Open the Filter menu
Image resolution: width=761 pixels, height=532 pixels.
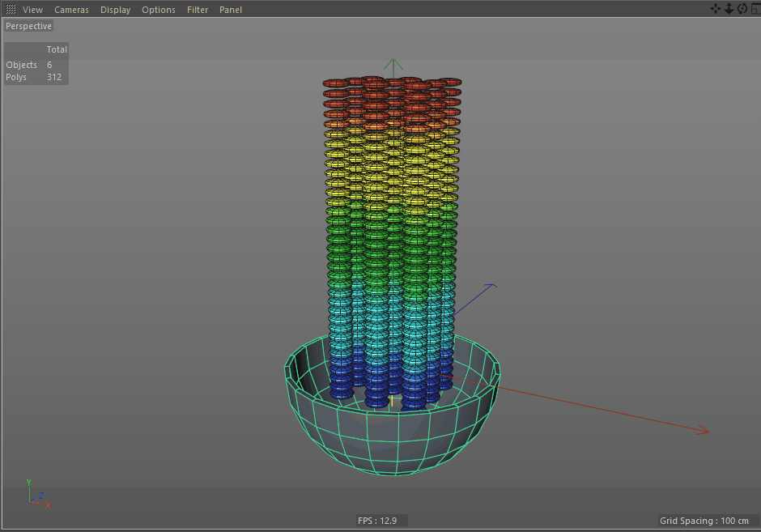coord(197,9)
